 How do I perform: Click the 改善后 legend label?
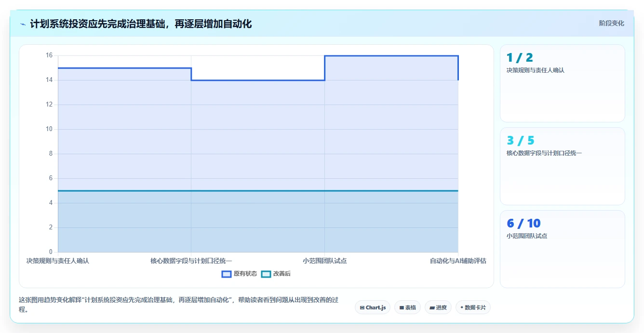282,274
